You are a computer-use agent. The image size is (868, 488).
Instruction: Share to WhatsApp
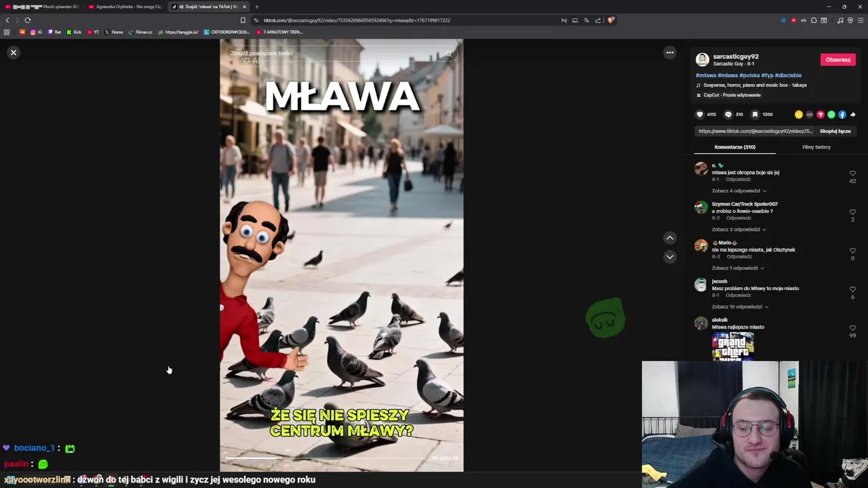[x=831, y=115]
